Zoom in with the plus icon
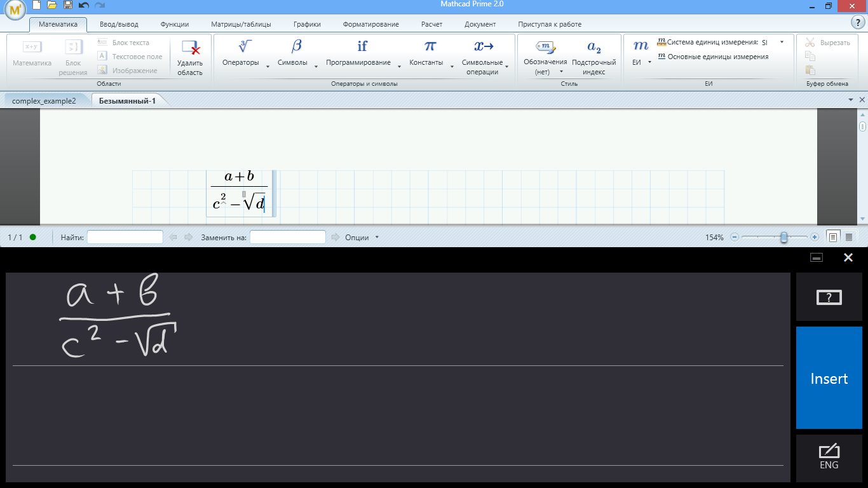 pos(815,237)
